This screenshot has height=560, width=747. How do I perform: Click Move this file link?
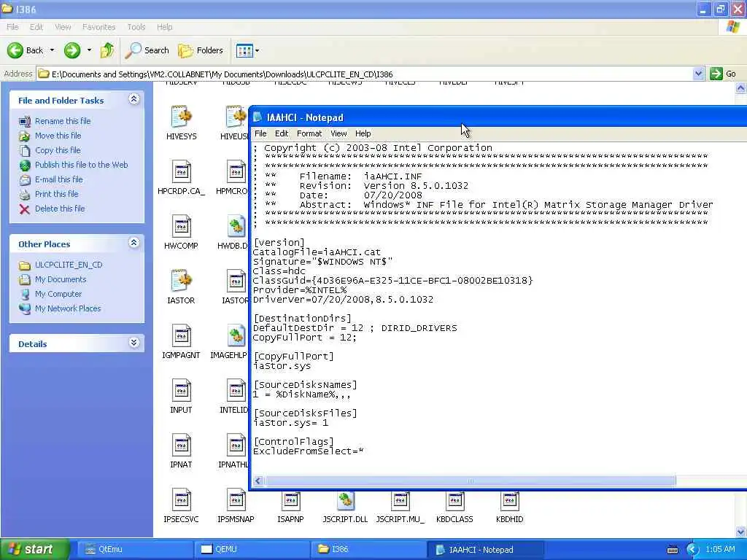tap(58, 136)
